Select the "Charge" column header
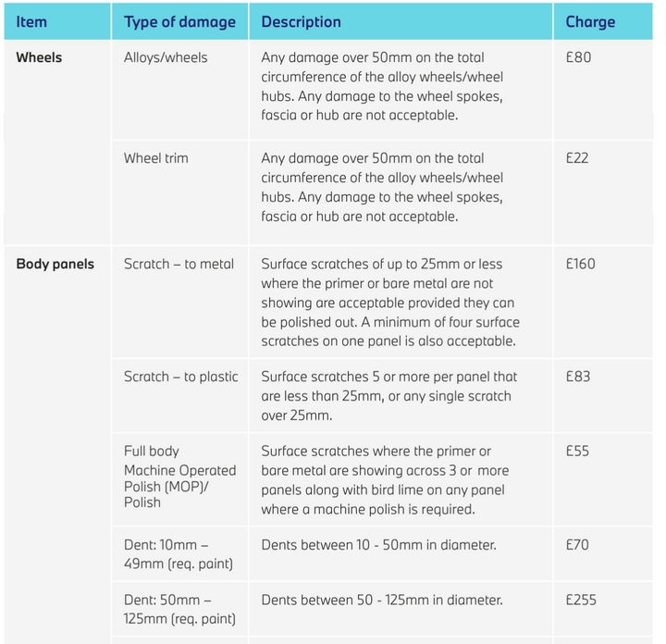Viewport: 666px width, 644px height. [590, 21]
